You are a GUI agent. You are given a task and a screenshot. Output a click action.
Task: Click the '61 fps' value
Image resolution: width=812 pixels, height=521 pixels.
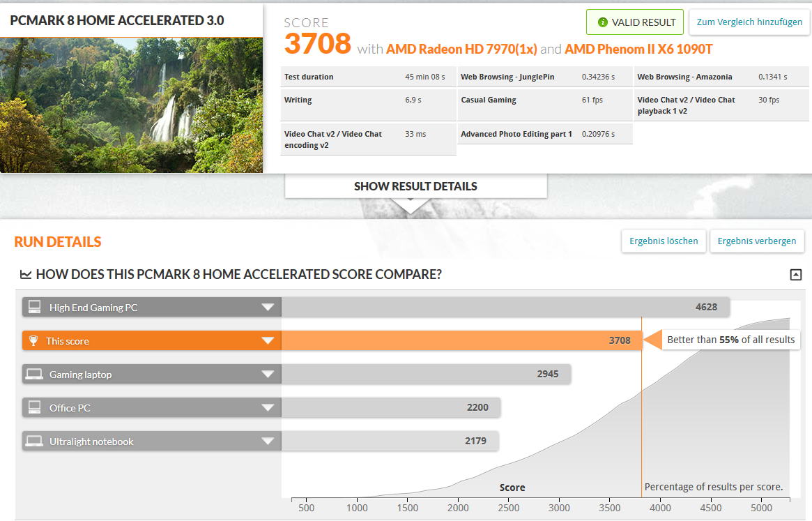click(592, 100)
